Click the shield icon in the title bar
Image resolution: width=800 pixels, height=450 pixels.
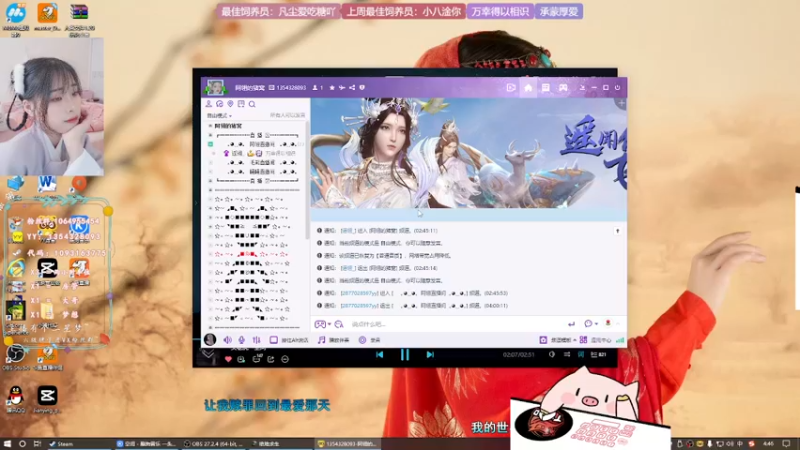(362, 88)
